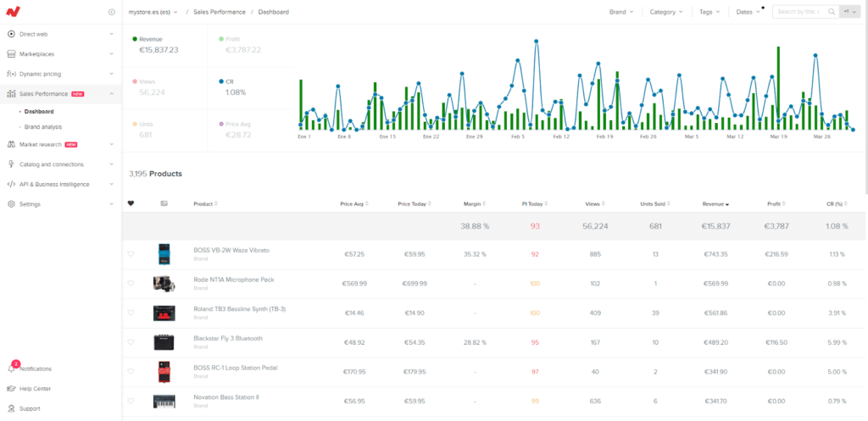Click the Support person icon
The width and height of the screenshot is (868, 421).
tap(11, 409)
